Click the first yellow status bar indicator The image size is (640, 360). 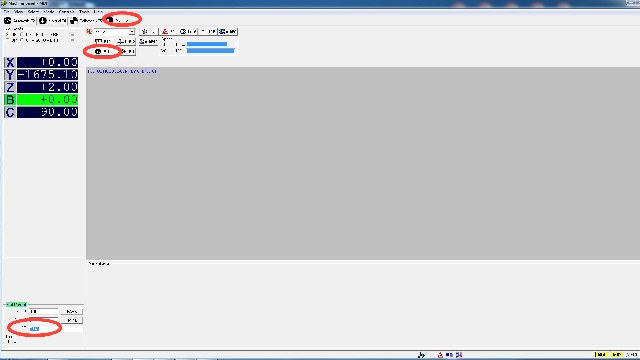(602, 355)
